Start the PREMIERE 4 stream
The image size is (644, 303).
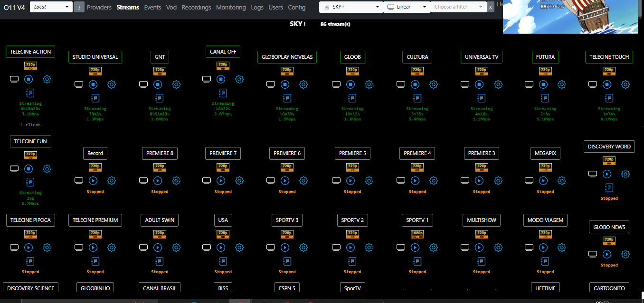[x=415, y=181]
